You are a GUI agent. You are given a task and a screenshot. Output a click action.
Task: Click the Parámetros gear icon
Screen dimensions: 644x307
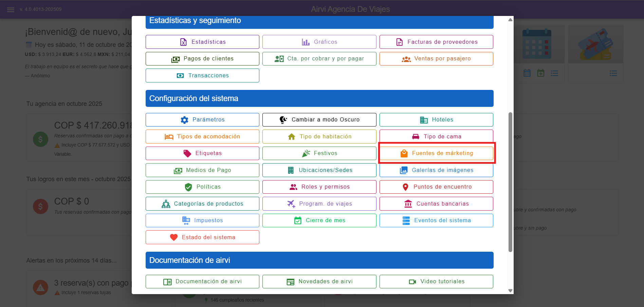click(184, 120)
